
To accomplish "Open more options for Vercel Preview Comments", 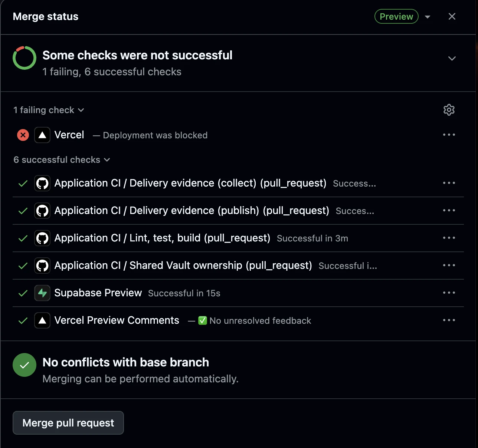I will 449,320.
